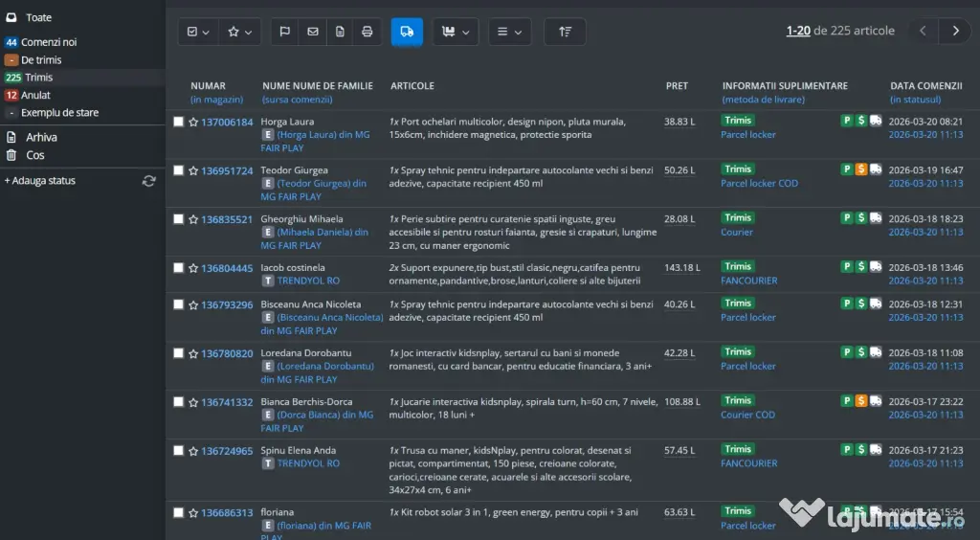The image size is (980, 540).
Task: Click orange $ icon for Teodor Giurgea order
Action: [861, 169]
